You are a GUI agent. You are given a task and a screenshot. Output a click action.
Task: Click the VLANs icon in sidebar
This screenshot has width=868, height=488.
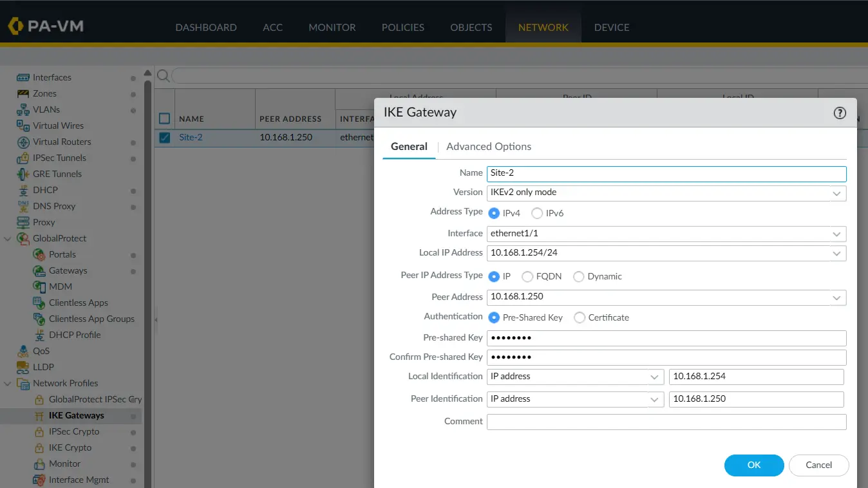(23, 109)
